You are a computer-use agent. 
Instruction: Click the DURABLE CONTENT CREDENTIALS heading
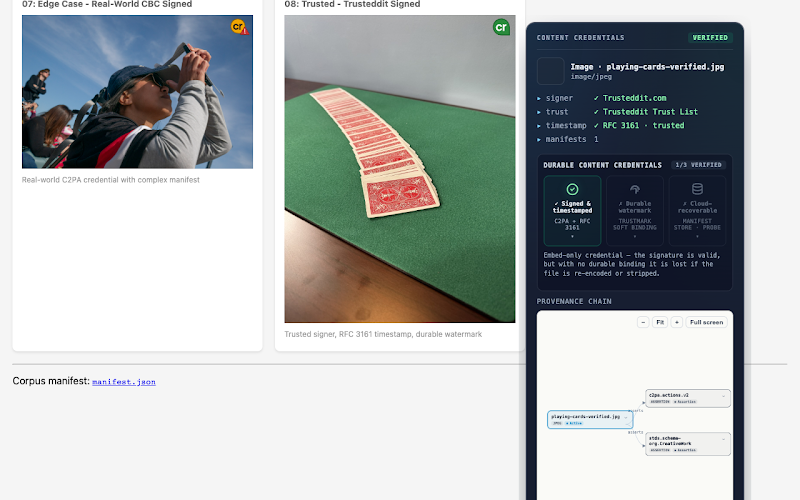[602, 165]
